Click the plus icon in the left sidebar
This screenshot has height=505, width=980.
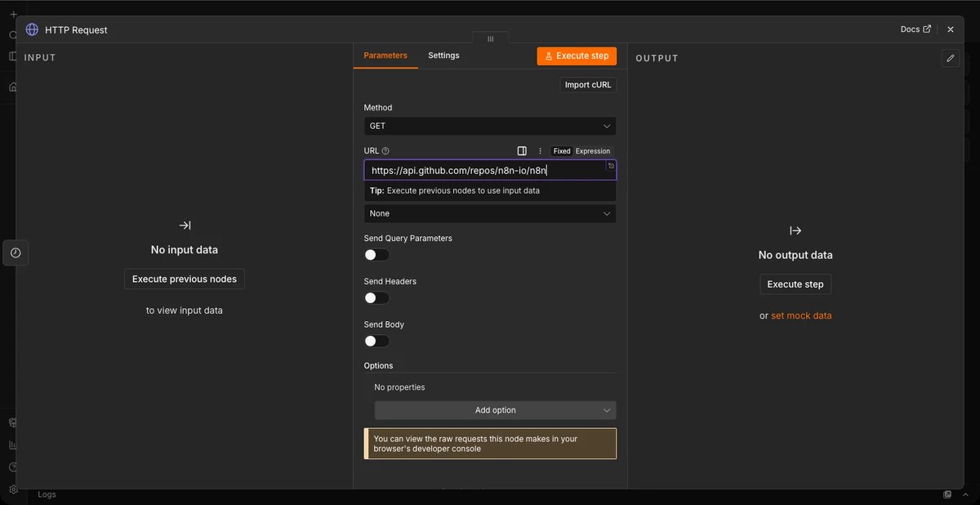click(13, 14)
